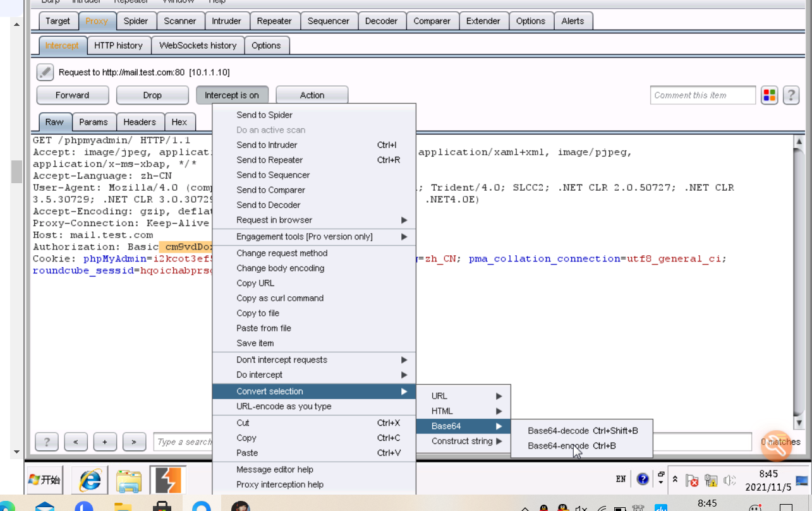The height and width of the screenshot is (511, 812).
Task: Click the help question mark next to comment box
Action: [791, 95]
